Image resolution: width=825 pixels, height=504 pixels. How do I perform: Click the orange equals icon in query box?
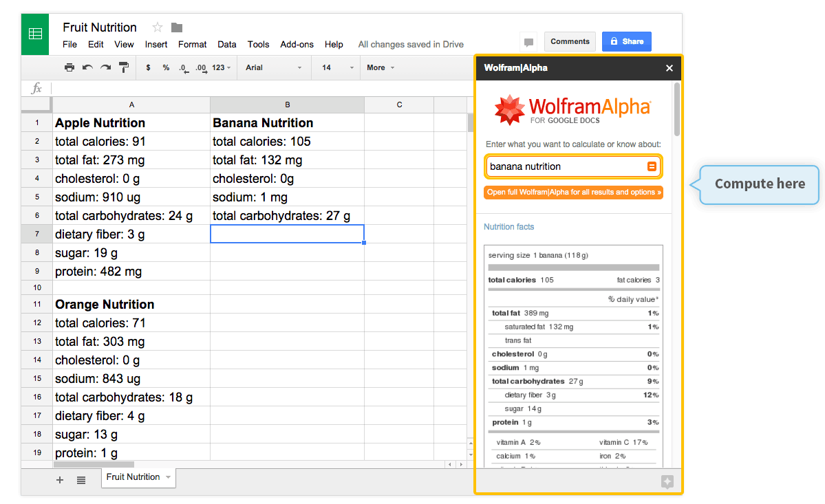point(652,166)
